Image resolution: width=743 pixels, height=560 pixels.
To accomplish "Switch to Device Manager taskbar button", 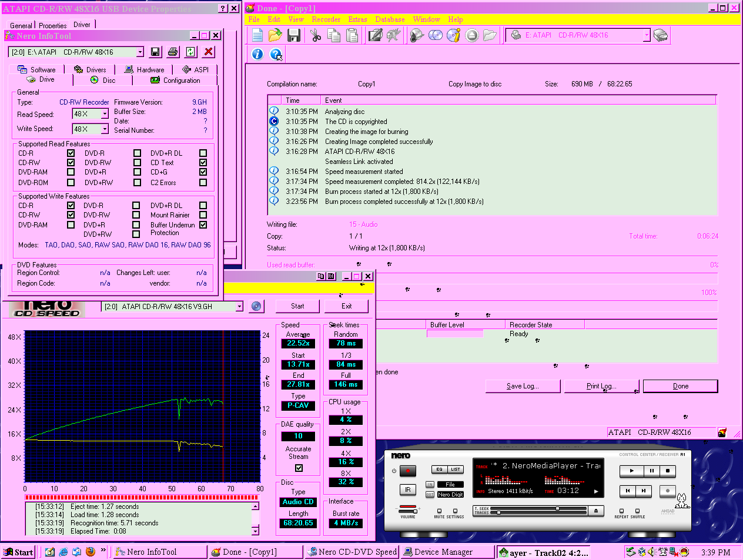I will [447, 552].
